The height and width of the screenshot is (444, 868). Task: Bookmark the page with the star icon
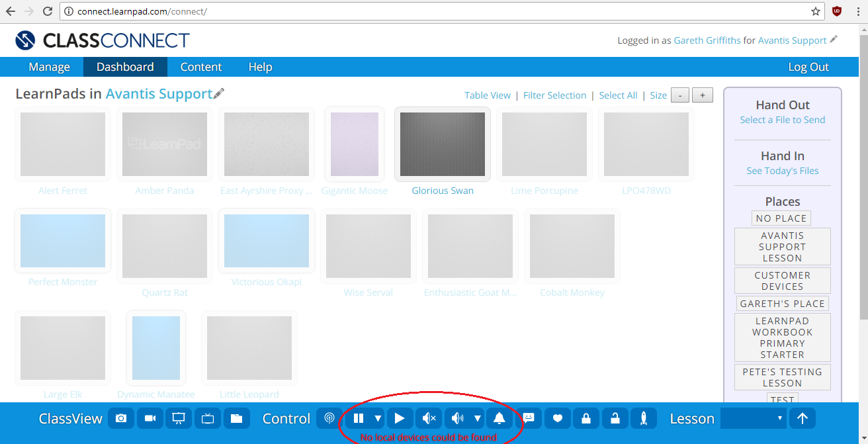(x=816, y=11)
